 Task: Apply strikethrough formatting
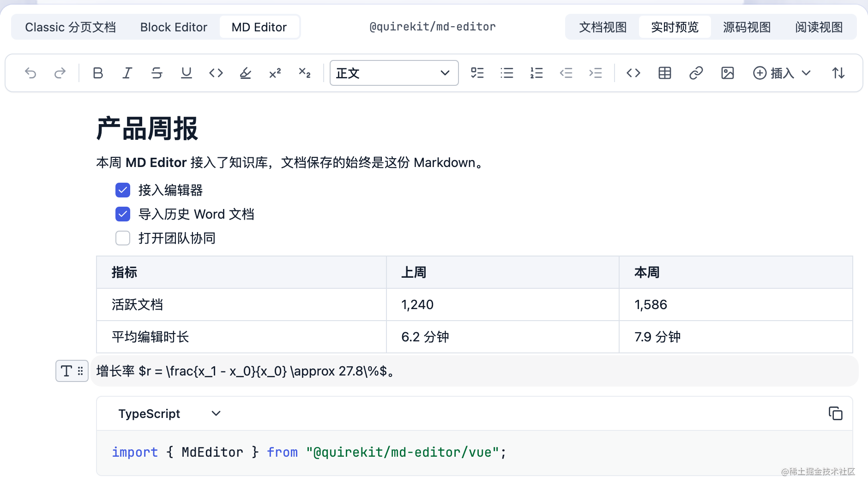[x=157, y=73]
